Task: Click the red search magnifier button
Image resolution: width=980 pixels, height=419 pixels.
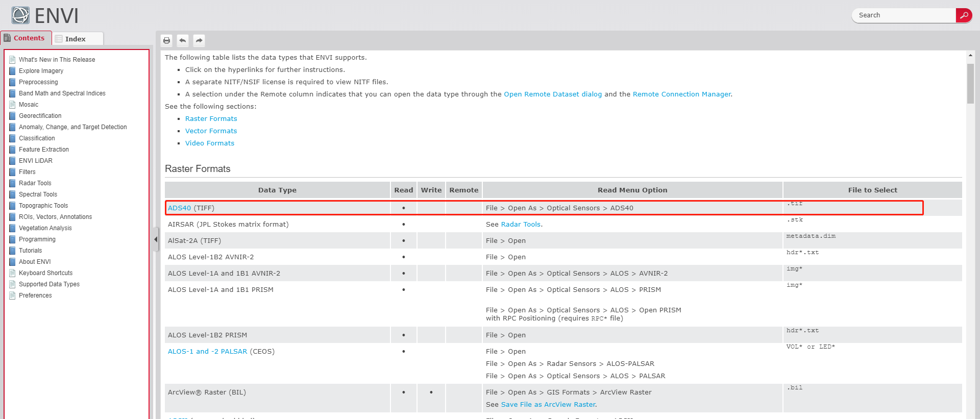Action: point(964,15)
